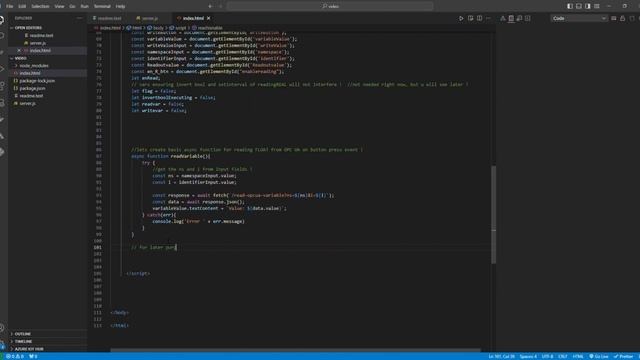This screenshot has width=640, height=360.
Task: Close the index.html editor tab
Action: (209, 18)
